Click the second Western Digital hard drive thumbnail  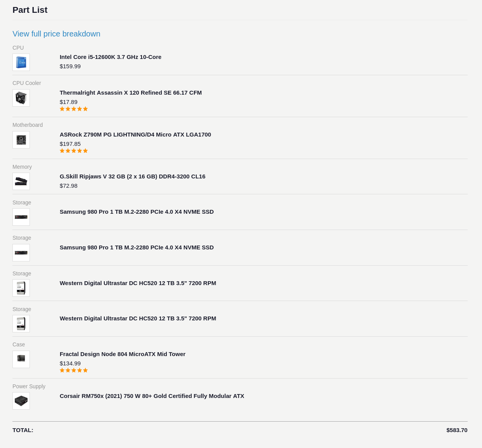tap(21, 323)
